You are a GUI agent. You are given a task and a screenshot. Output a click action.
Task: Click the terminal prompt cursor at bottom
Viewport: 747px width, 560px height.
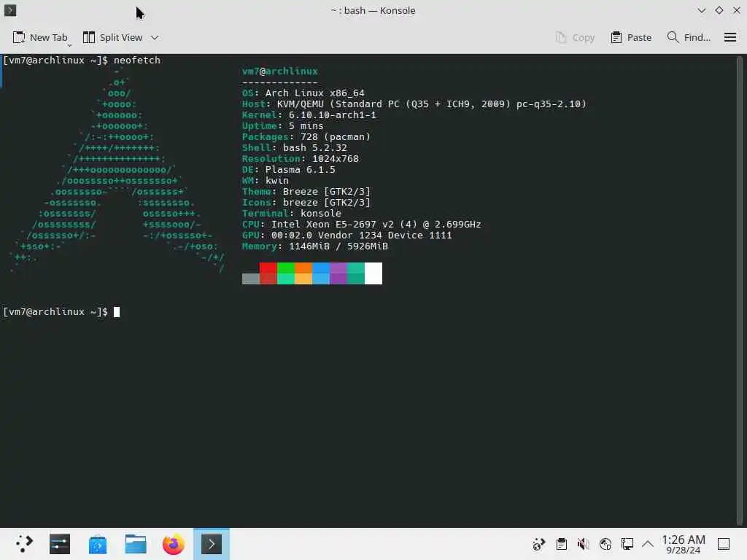click(x=117, y=312)
